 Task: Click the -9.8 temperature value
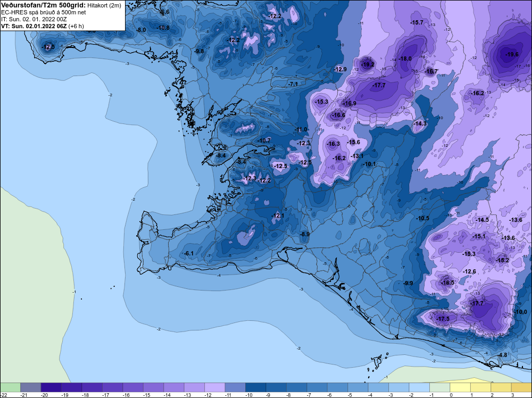click(200, 51)
